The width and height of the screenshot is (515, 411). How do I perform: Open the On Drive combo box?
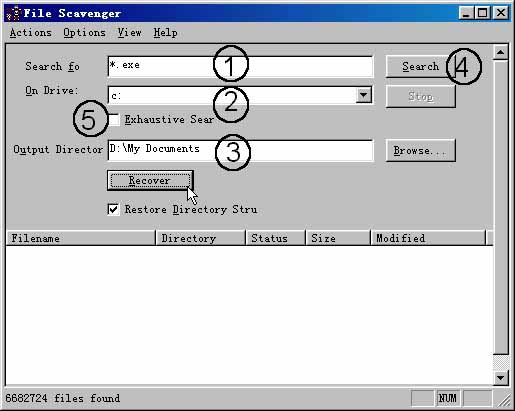tap(240, 95)
